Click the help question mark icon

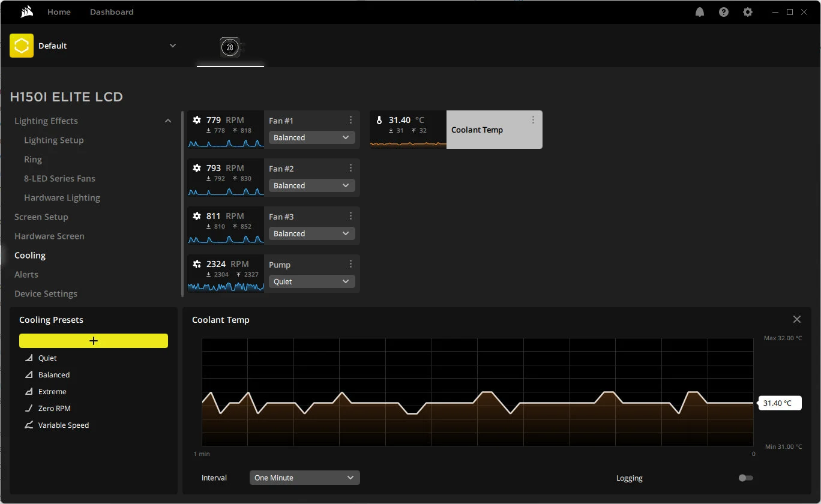click(x=724, y=12)
